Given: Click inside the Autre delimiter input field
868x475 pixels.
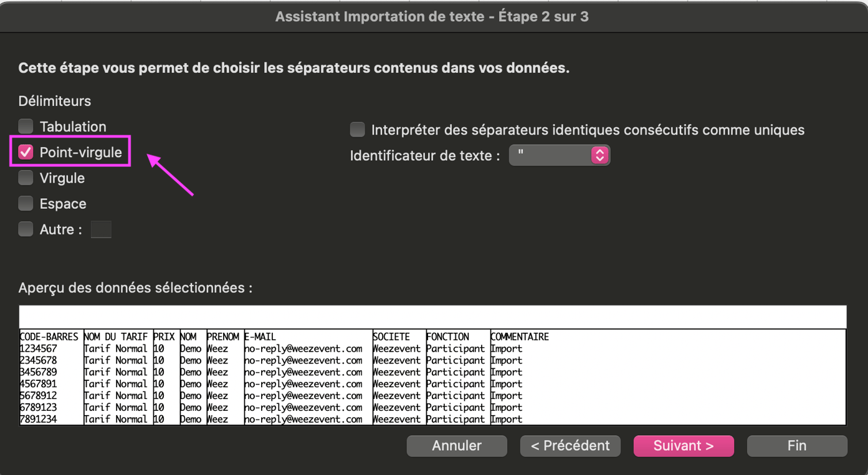Looking at the screenshot, I should point(101,229).
